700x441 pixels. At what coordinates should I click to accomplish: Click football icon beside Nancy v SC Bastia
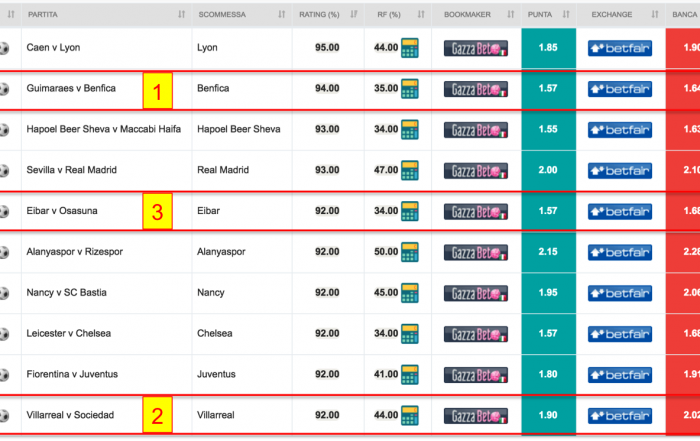click(4, 293)
